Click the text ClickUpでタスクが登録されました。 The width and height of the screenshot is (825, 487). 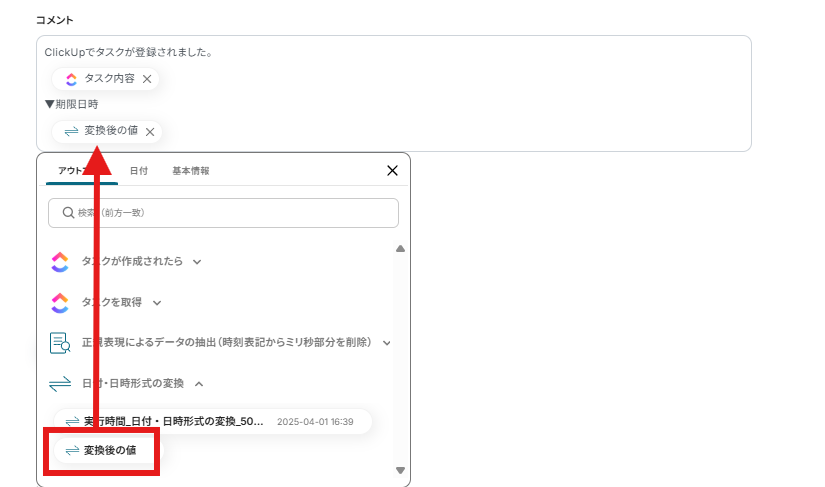[x=128, y=53]
